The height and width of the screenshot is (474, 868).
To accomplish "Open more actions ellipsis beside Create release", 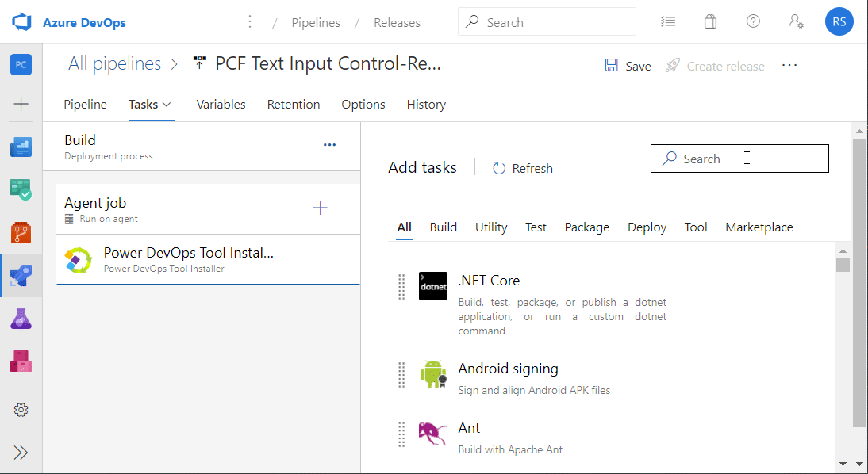I will [789, 65].
